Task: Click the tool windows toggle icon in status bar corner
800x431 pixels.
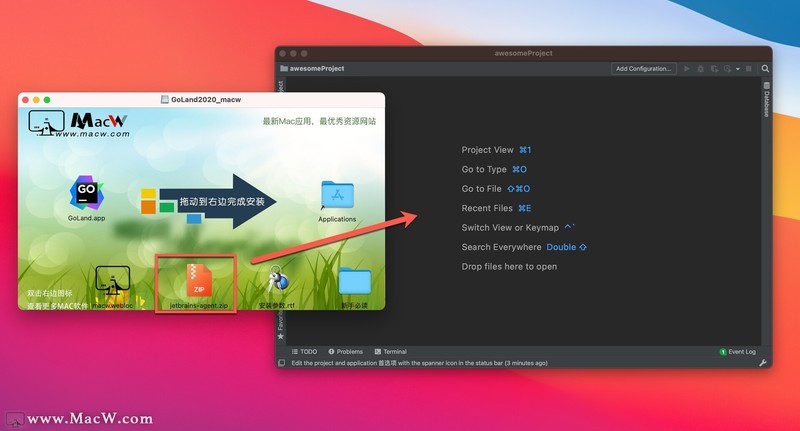Action: click(281, 363)
